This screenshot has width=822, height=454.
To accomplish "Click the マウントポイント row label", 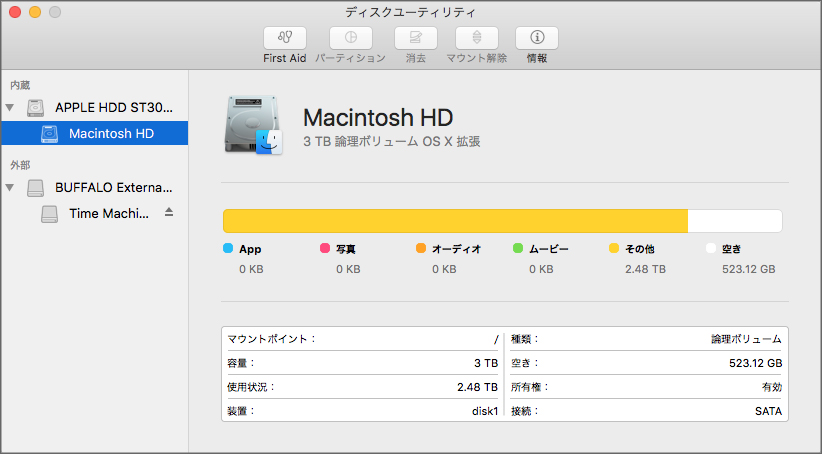I will pyautogui.click(x=272, y=339).
